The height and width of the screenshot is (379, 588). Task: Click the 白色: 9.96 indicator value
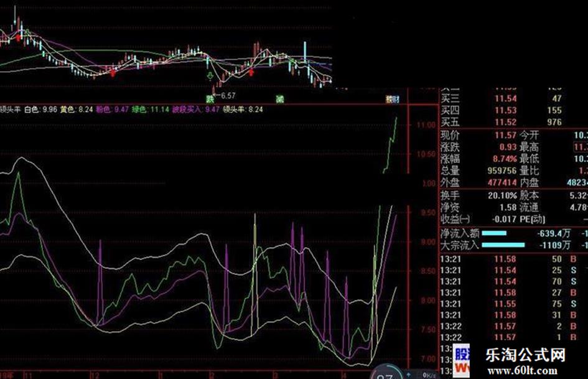click(x=40, y=110)
